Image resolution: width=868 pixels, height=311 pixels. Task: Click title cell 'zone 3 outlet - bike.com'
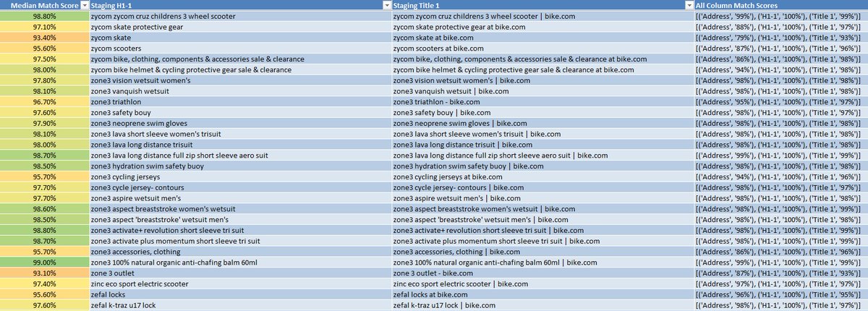coord(542,274)
